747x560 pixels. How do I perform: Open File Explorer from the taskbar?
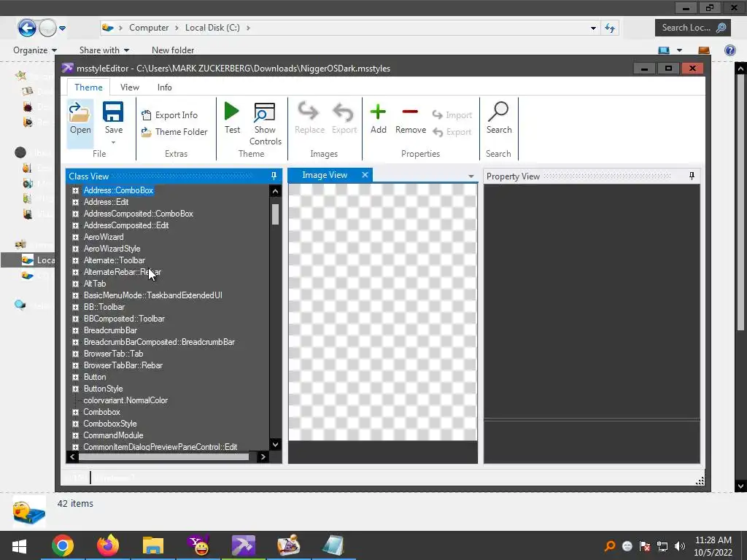(x=153, y=545)
